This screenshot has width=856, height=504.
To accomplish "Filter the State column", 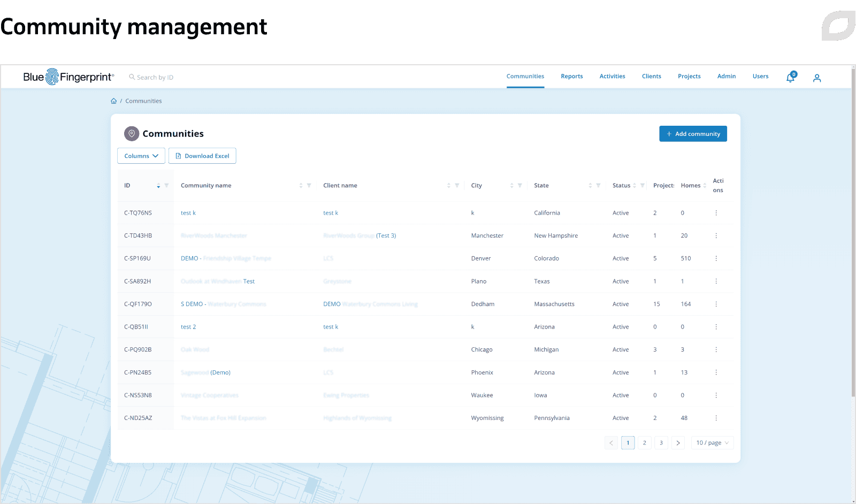I will point(598,185).
